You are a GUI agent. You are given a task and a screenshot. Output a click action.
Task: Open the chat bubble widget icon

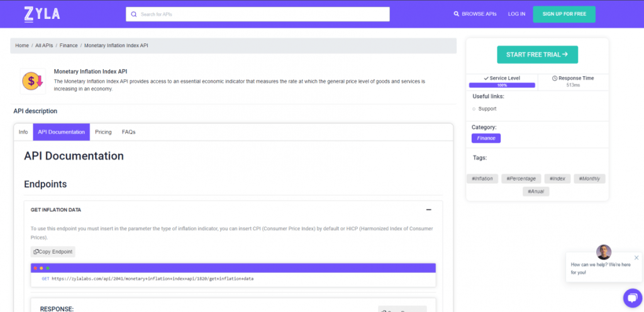[633, 298]
